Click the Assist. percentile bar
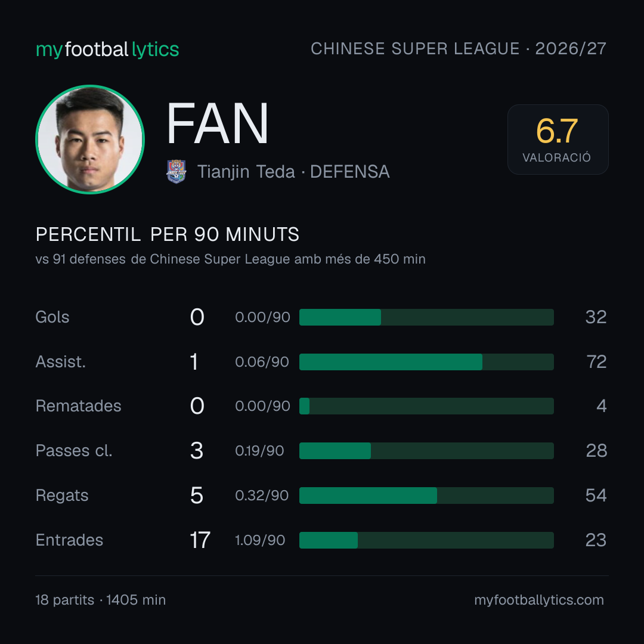Image resolution: width=644 pixels, height=644 pixels. coord(426,362)
